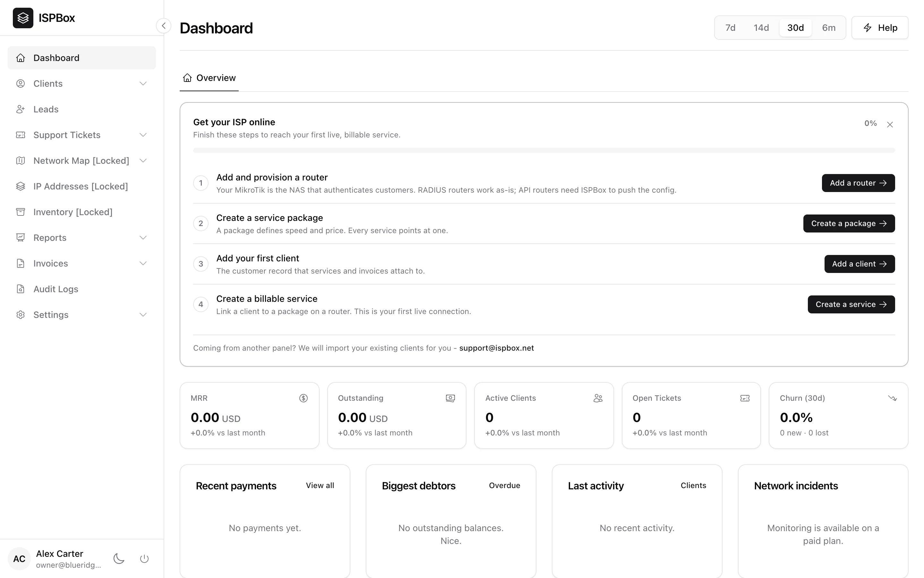Image resolution: width=924 pixels, height=578 pixels.
Task: Click the Network Map icon in sidebar
Action: point(21,161)
